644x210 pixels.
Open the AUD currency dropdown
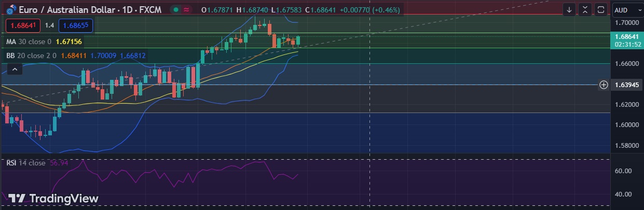point(628,10)
